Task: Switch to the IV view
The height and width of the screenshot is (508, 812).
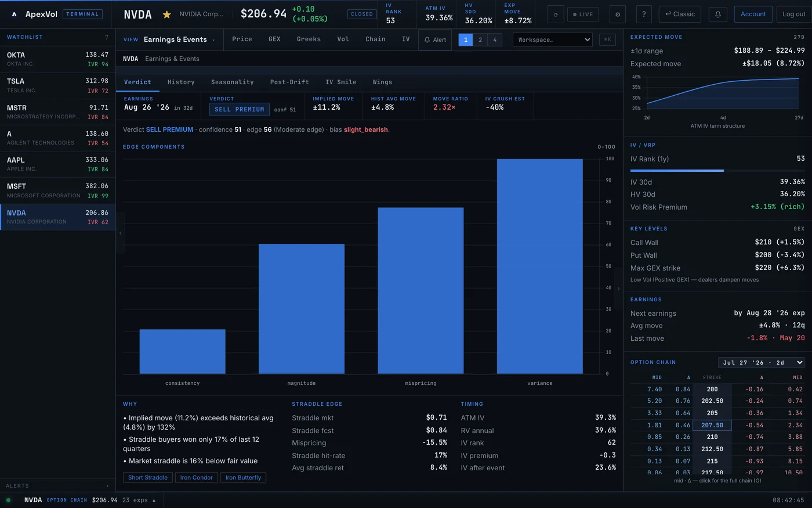Action: (x=406, y=39)
